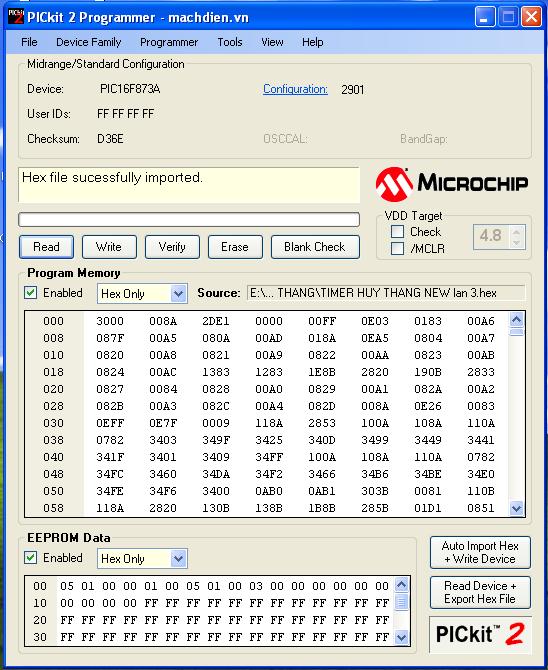The width and height of the screenshot is (548, 670).
Task: Click Program Memory scrollbar up arrow
Action: pos(516,320)
